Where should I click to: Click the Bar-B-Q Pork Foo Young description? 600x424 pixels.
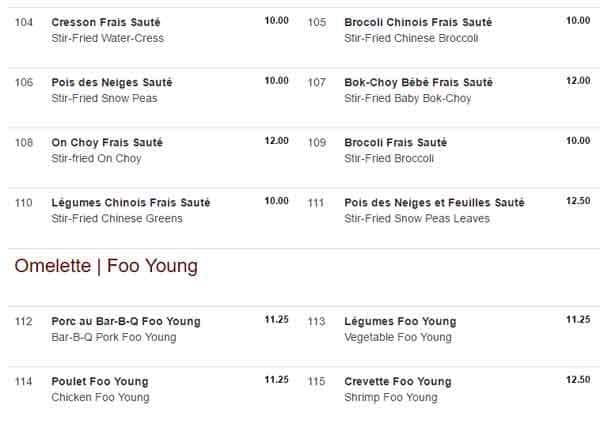coord(113,337)
